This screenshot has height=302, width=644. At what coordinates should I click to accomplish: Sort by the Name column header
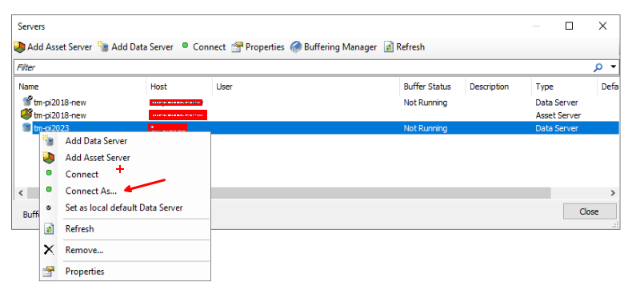click(x=29, y=87)
